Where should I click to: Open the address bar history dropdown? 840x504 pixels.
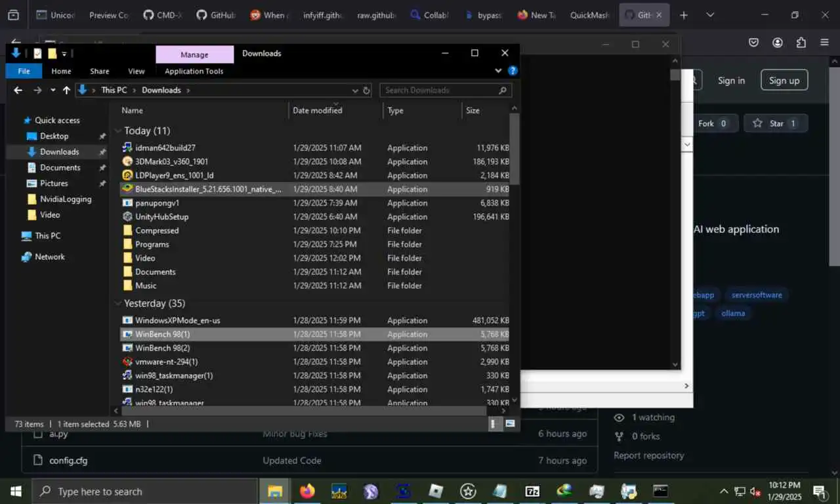tap(355, 91)
